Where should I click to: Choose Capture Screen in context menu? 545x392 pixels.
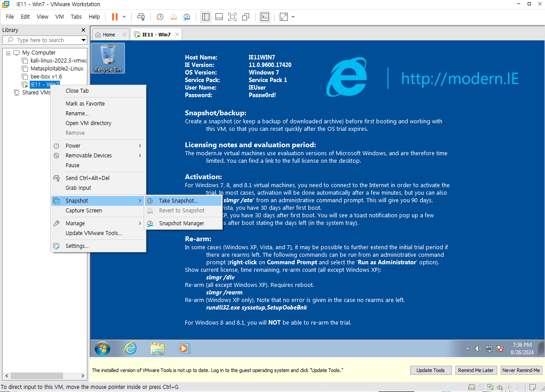point(98,210)
